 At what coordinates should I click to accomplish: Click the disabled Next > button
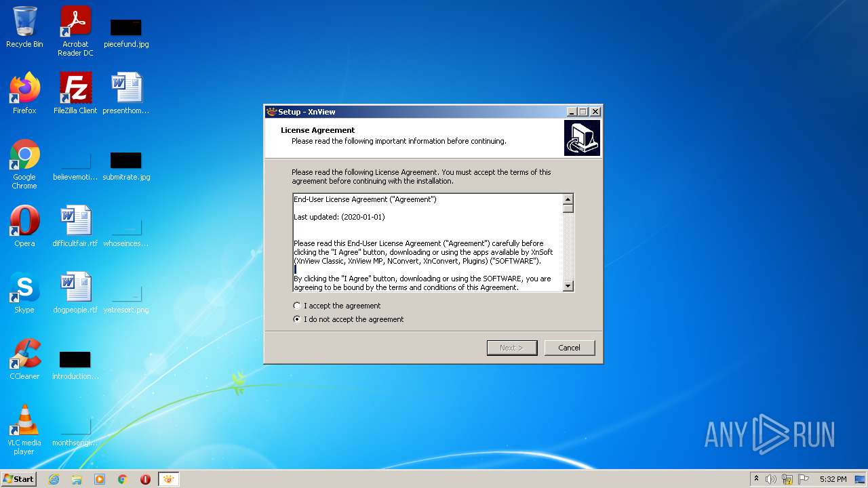512,348
